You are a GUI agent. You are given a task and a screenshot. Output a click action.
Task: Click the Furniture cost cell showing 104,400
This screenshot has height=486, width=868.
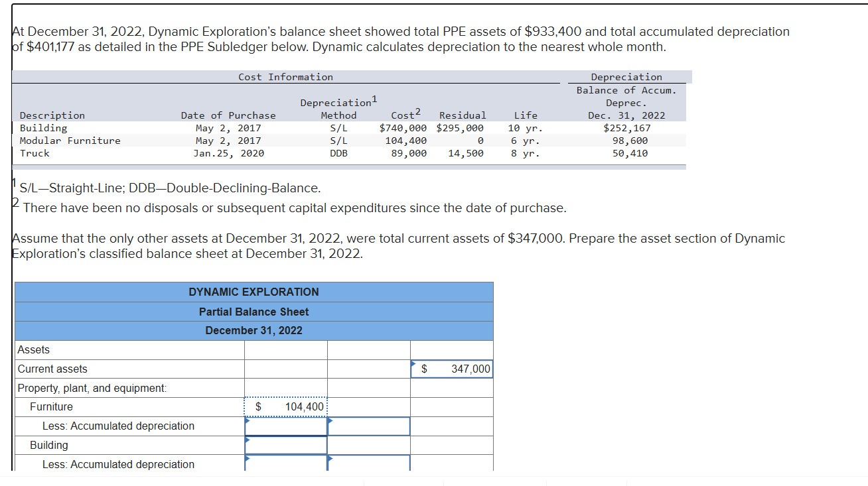[x=286, y=406]
